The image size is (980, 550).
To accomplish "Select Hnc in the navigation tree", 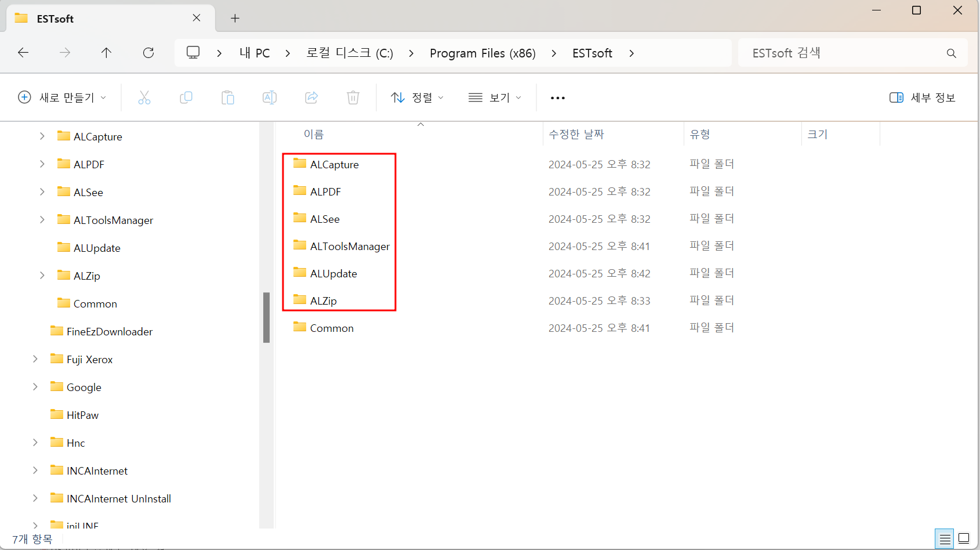I will 75,443.
